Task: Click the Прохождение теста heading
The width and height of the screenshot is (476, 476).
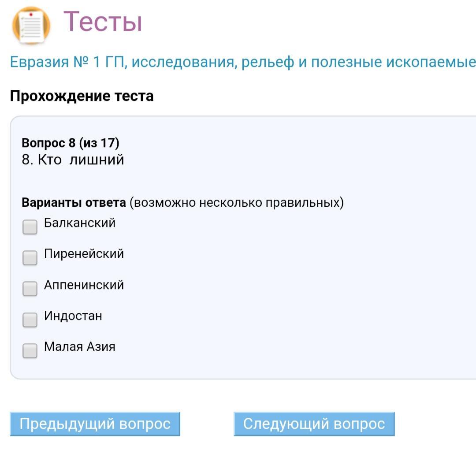Action: [x=82, y=96]
